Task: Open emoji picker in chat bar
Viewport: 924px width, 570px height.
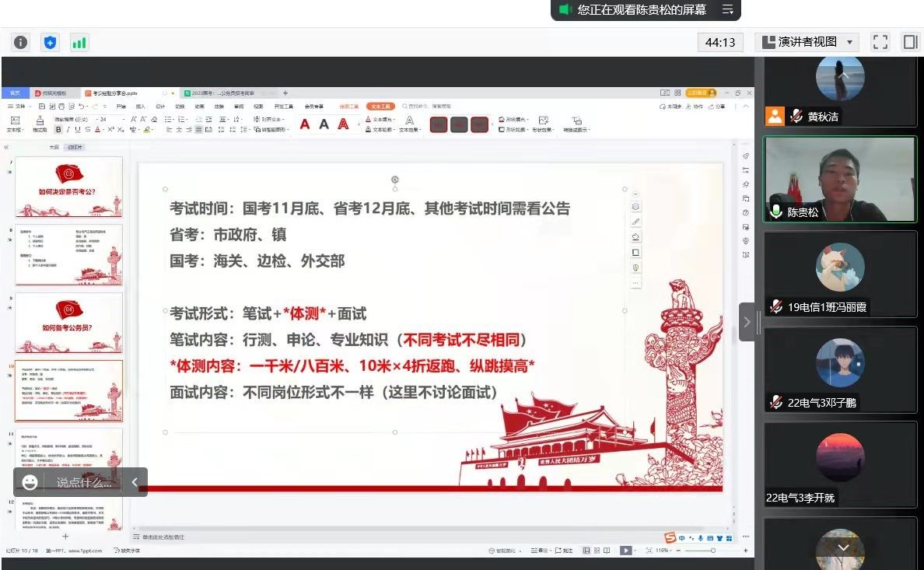Action: [30, 482]
